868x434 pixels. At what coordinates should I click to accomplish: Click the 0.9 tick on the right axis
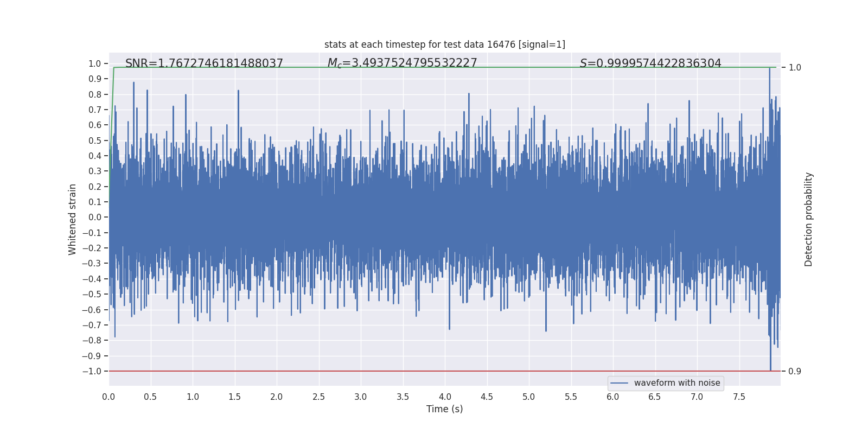[795, 372]
